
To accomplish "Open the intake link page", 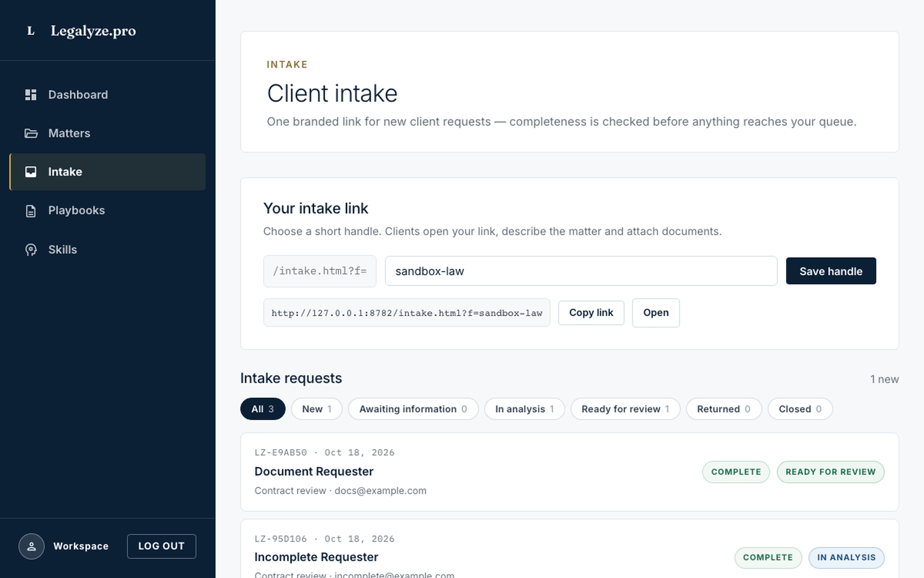I will coord(655,313).
